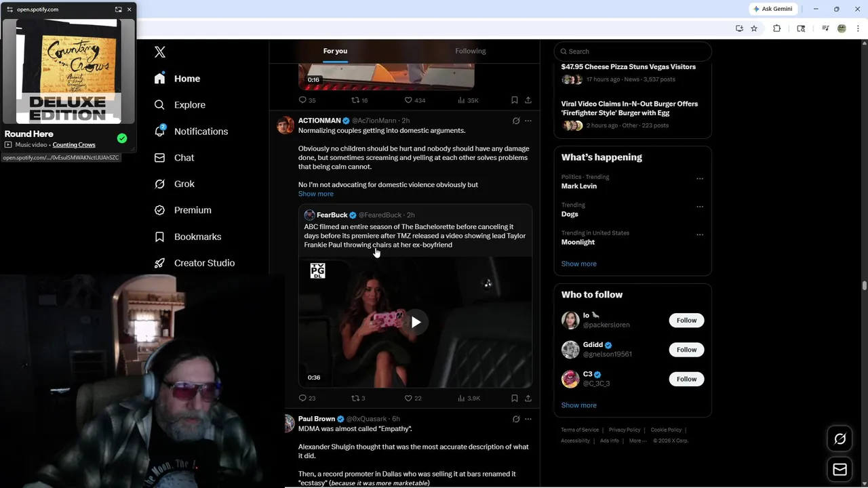Viewport: 868px width, 488px height.
Task: Like the post with 434 likes
Action: [415, 100]
